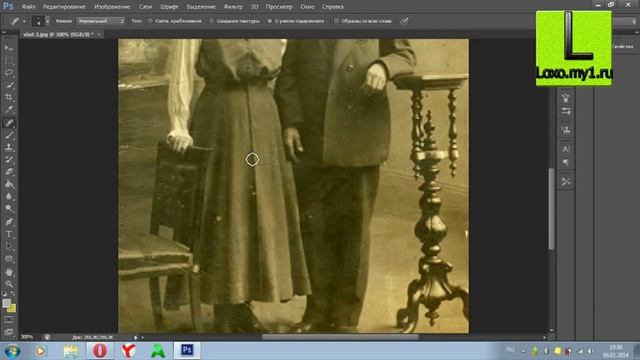Open the Свойства panel tab
640x360 pixels.
tap(622, 46)
